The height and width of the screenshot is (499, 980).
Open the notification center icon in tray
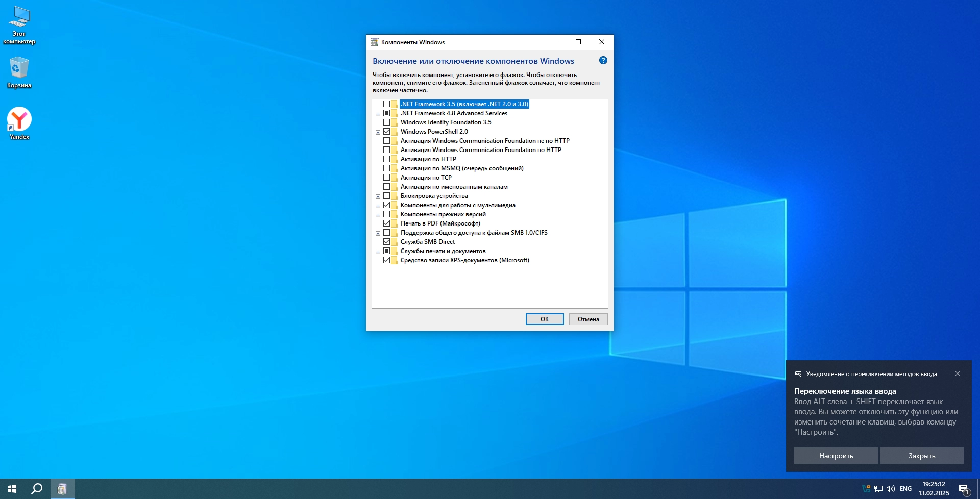point(964,489)
